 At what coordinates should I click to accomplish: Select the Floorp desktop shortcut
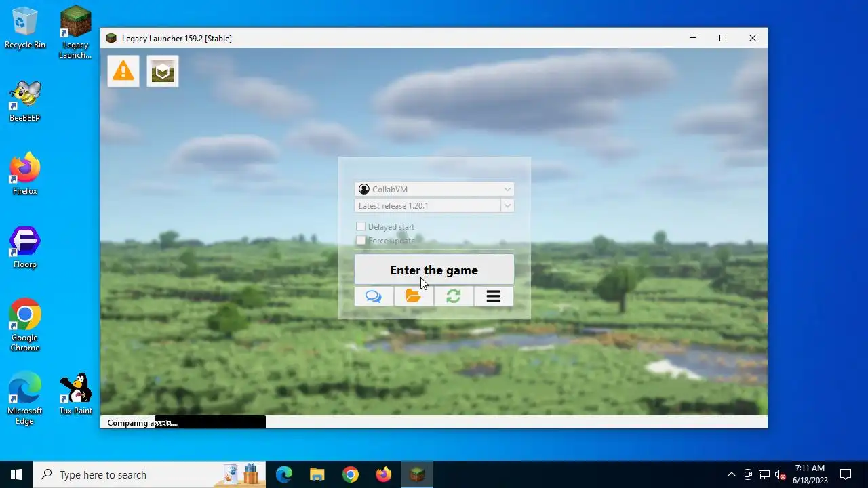(25, 248)
